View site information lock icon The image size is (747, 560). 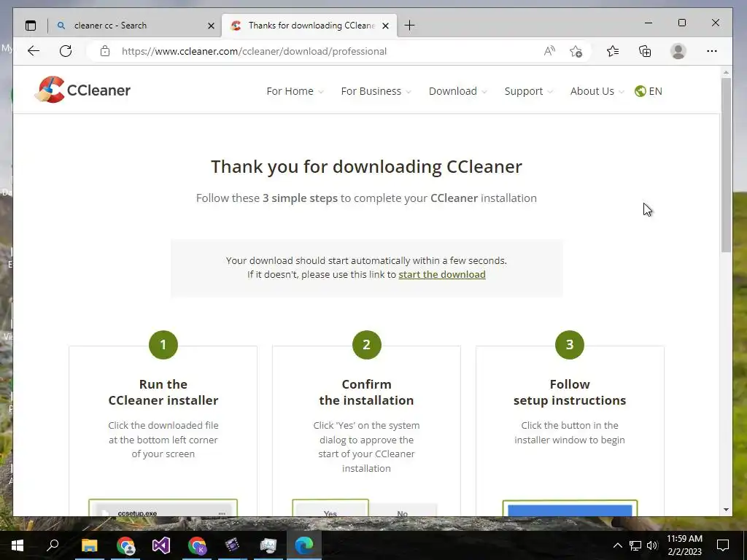pos(105,51)
